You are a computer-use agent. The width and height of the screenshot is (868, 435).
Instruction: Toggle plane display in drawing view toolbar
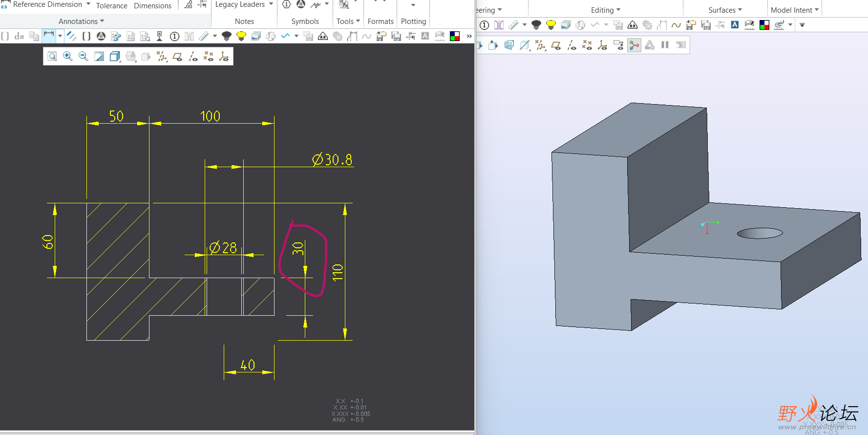tap(177, 57)
